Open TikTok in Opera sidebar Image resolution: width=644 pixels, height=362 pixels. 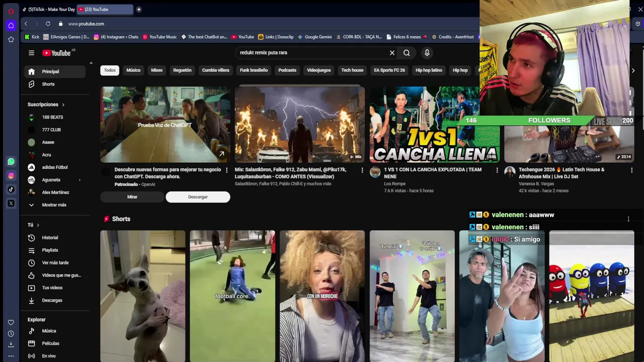coord(11,190)
